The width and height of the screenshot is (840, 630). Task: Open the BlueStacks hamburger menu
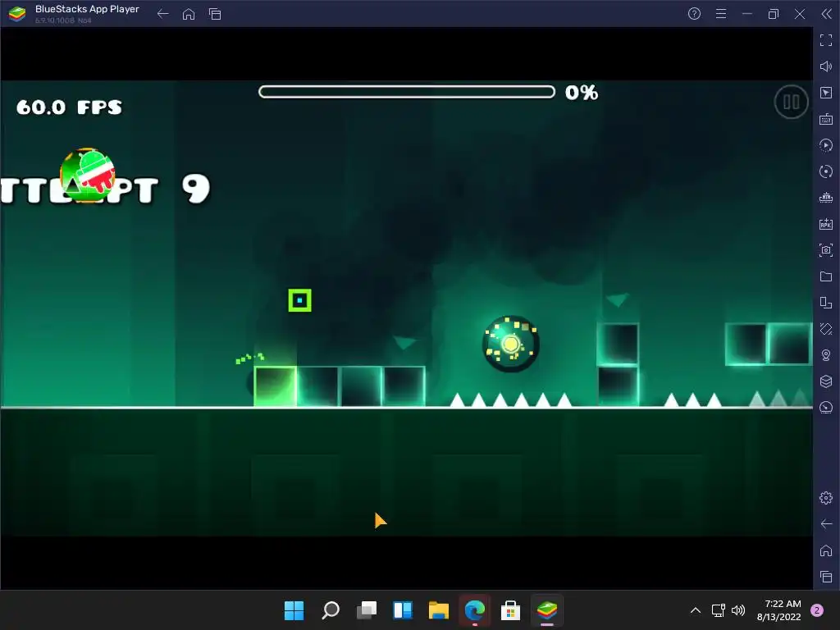click(x=721, y=14)
